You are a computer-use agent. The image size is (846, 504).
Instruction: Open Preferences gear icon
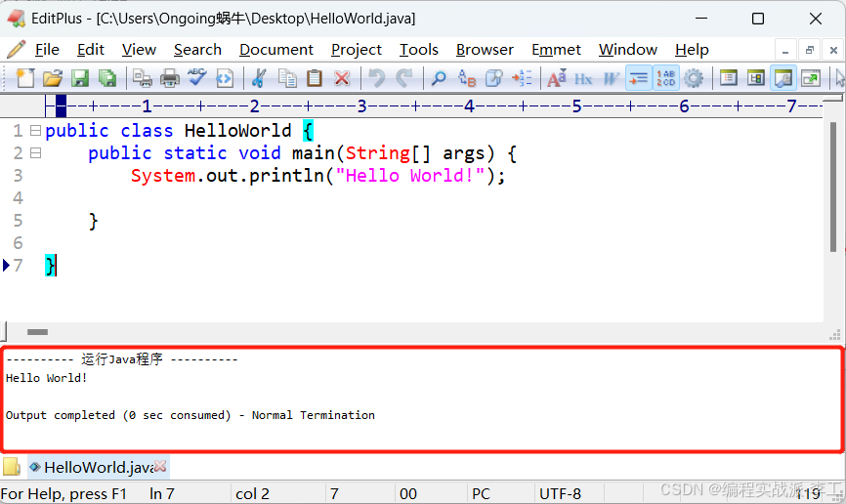click(694, 78)
